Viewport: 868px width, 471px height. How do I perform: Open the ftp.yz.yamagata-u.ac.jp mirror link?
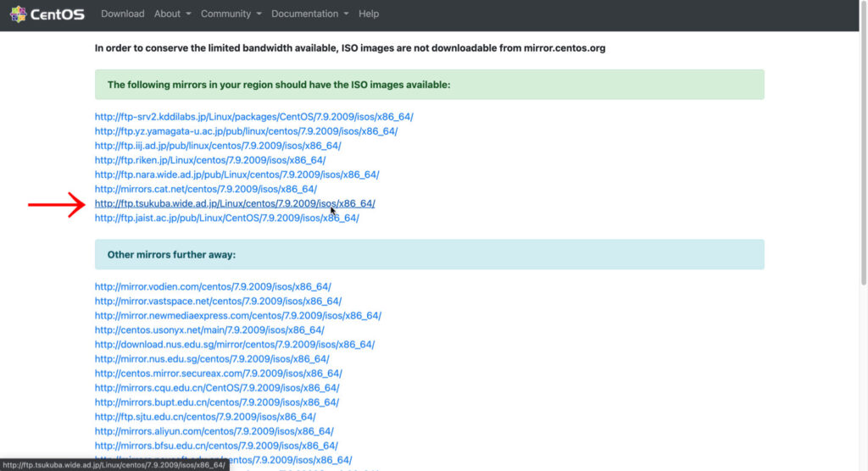tap(247, 131)
